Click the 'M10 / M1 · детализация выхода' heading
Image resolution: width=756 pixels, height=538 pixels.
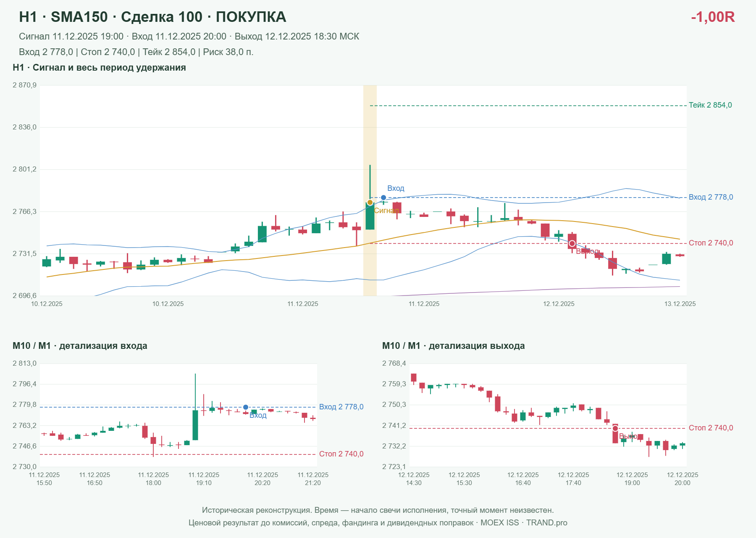(454, 346)
